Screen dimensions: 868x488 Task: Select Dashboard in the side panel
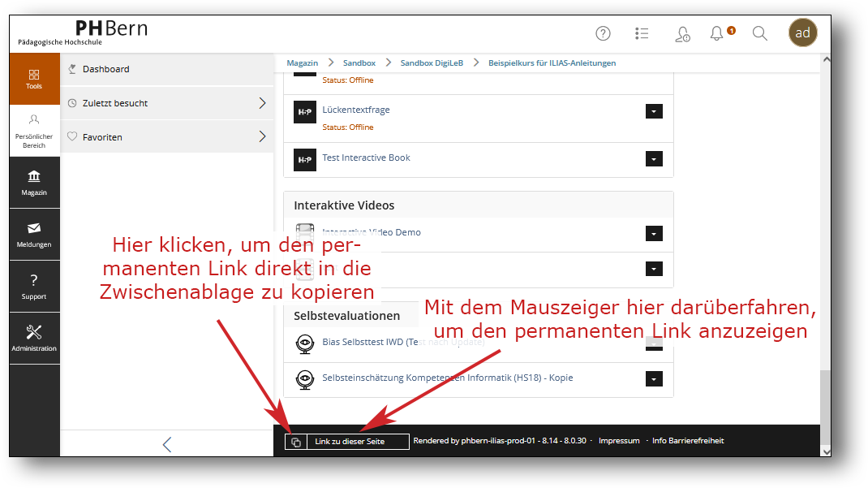[105, 69]
